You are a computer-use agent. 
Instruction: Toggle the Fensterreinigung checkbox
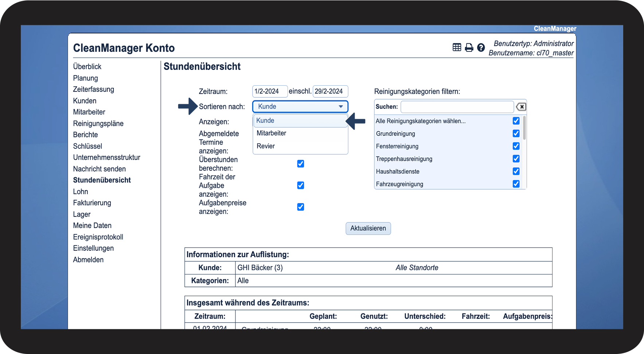coord(516,146)
